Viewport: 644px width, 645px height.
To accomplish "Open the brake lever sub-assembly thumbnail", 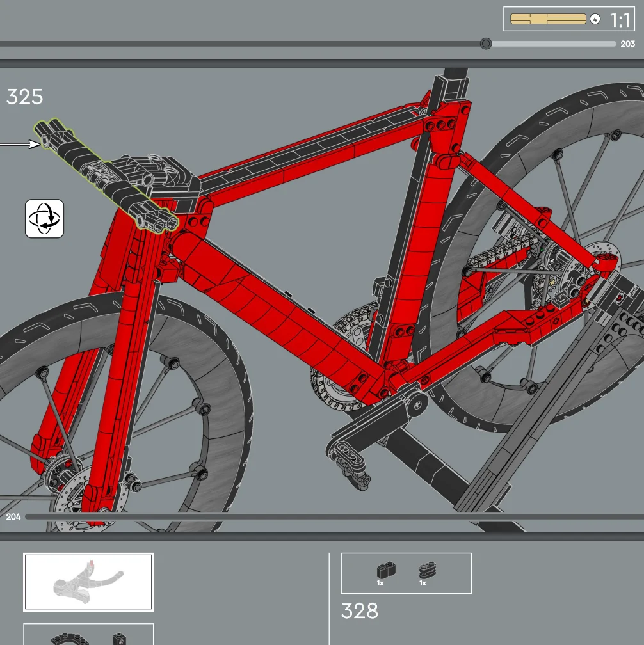I will 88,582.
